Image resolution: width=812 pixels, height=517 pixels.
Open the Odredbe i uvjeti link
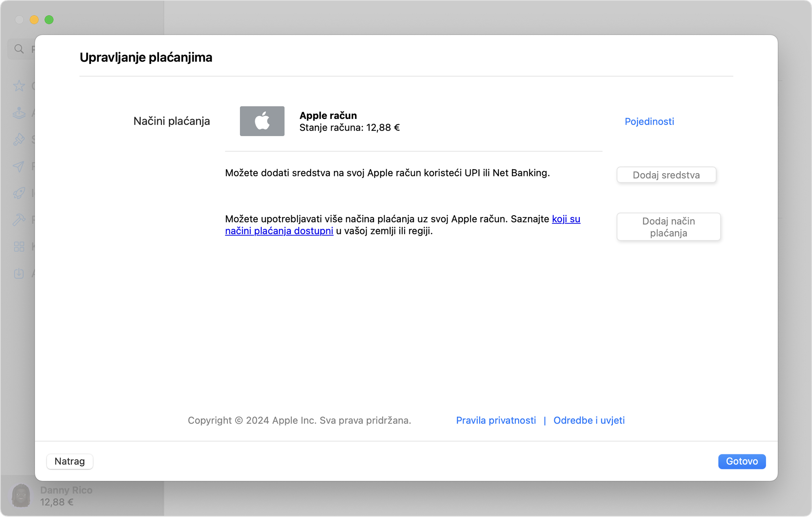coord(589,420)
